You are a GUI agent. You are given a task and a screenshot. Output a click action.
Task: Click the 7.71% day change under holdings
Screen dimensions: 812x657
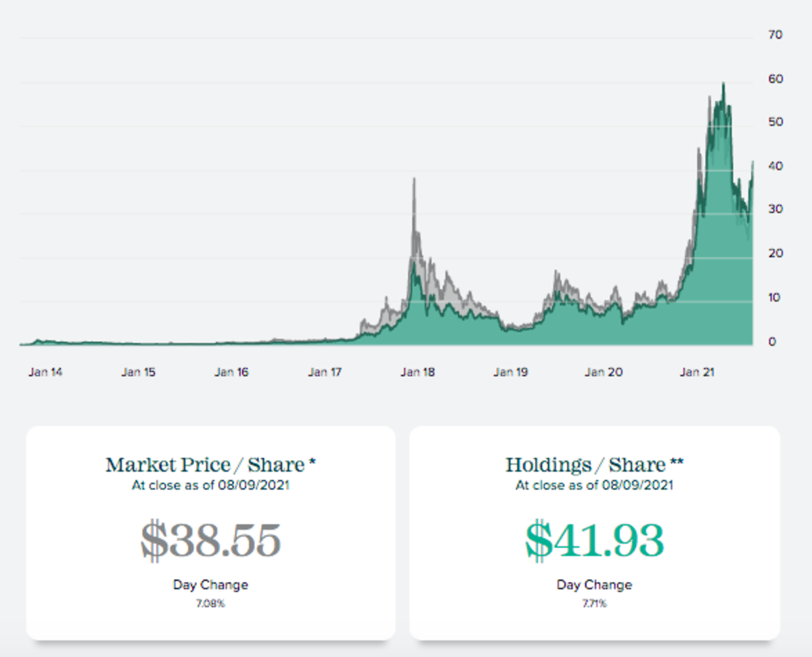coord(594,604)
